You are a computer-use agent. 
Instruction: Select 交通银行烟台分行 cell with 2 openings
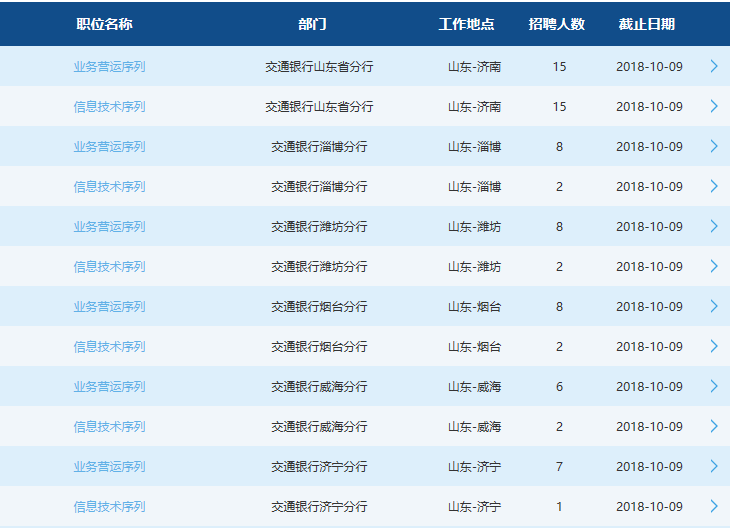click(319, 347)
